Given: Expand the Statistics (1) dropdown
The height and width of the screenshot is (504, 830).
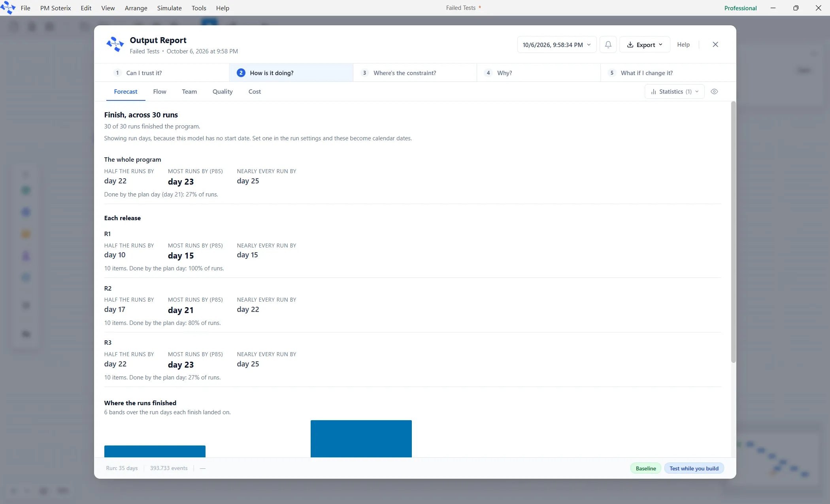Looking at the screenshot, I should (675, 92).
